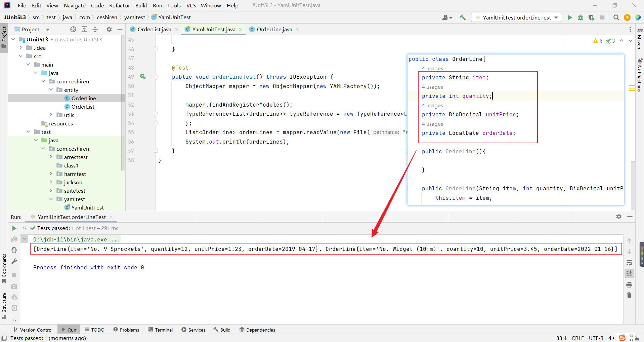
Task: Click the run gutter icon beside orderLineTest
Action: tap(143, 77)
